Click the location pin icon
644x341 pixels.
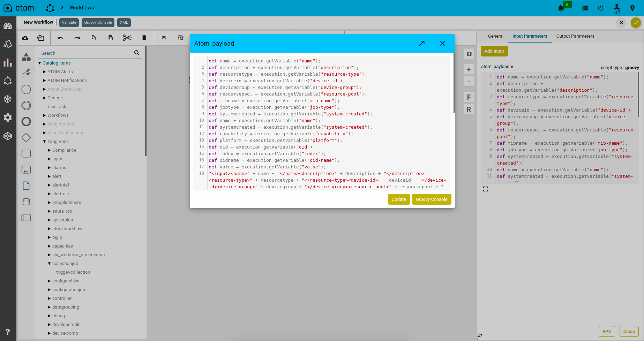tap(632, 8)
